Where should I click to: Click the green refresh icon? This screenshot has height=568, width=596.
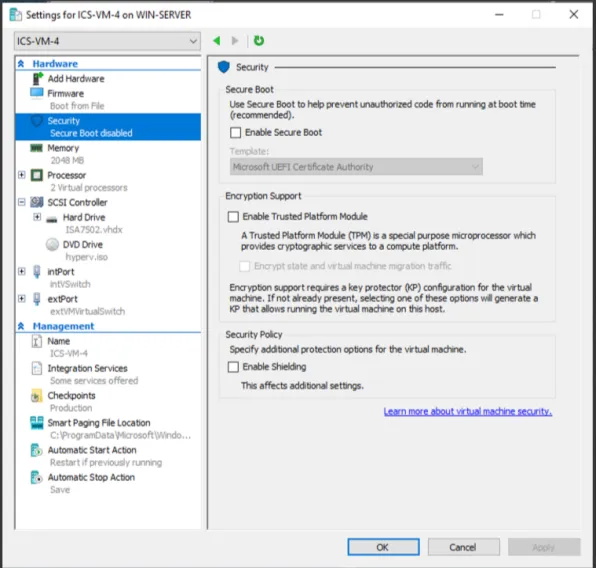(x=259, y=41)
